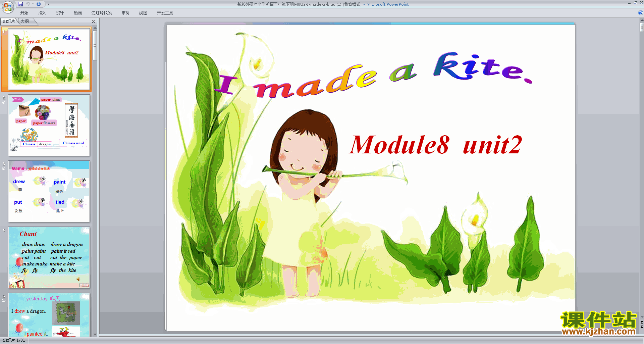
Task: Click the animation star icon beside slide 3
Action: pos(4,168)
